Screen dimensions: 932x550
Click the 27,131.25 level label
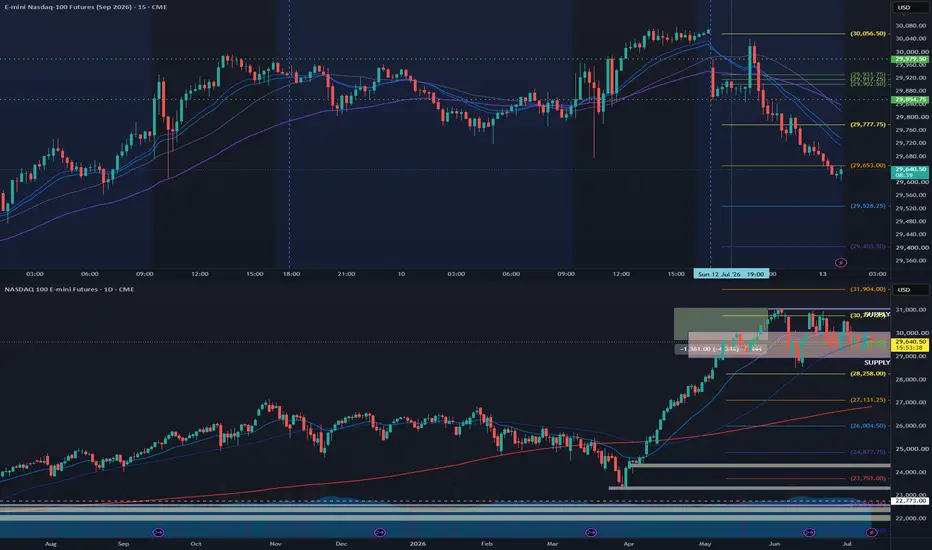pyautogui.click(x=868, y=400)
